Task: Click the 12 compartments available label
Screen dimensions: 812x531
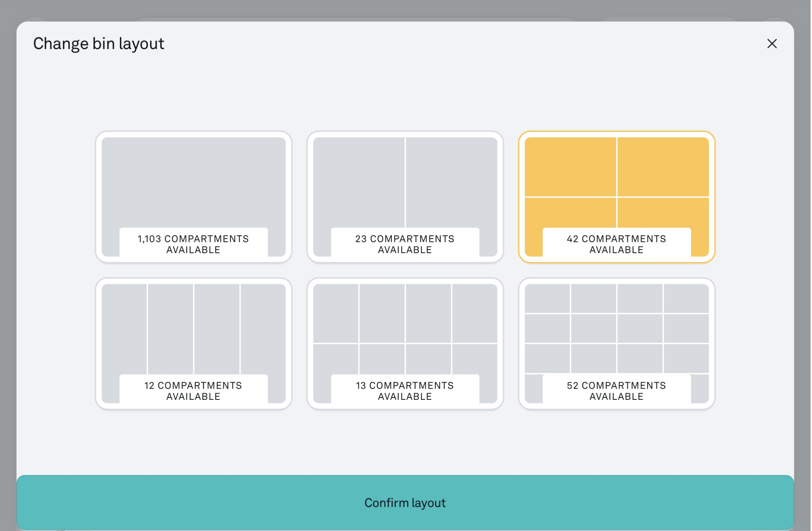Action: [x=193, y=391]
